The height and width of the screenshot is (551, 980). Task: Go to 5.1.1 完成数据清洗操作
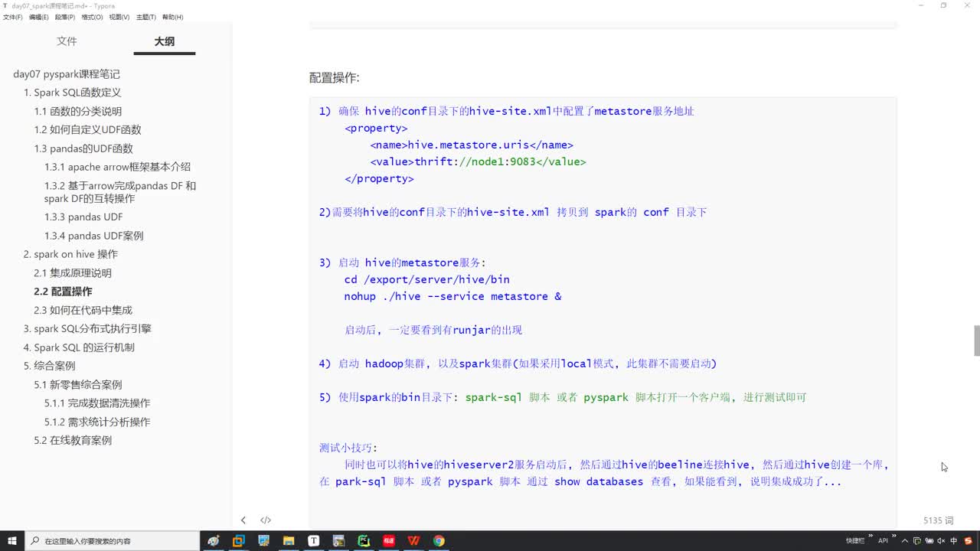[97, 403]
